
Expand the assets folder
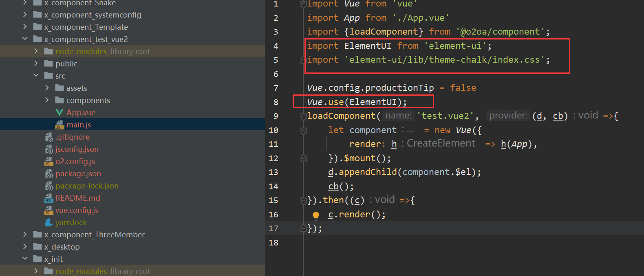(47, 88)
